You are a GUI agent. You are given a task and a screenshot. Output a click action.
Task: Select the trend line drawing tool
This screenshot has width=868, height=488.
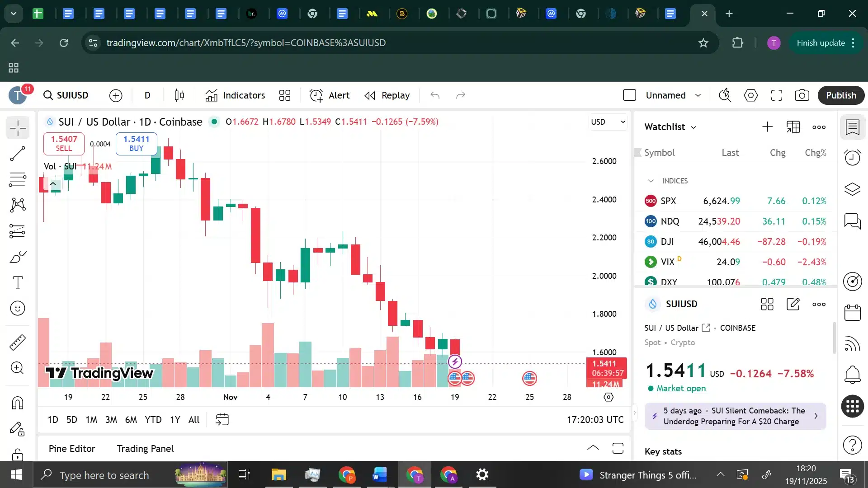pyautogui.click(x=17, y=154)
